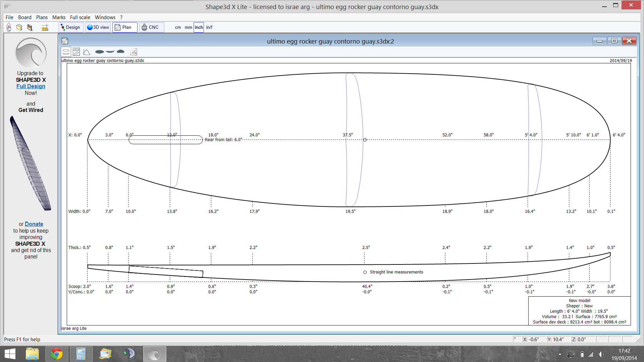Switch units to mm

pos(188,27)
